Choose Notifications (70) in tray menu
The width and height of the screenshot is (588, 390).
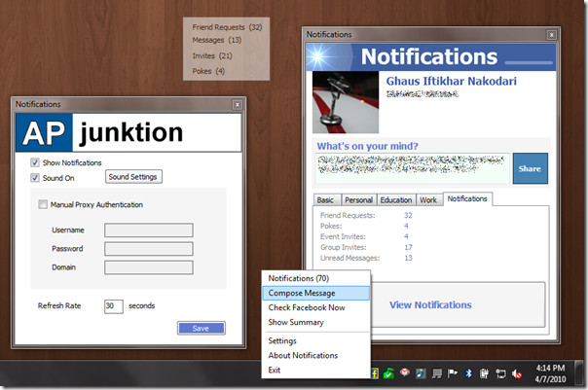click(315, 278)
